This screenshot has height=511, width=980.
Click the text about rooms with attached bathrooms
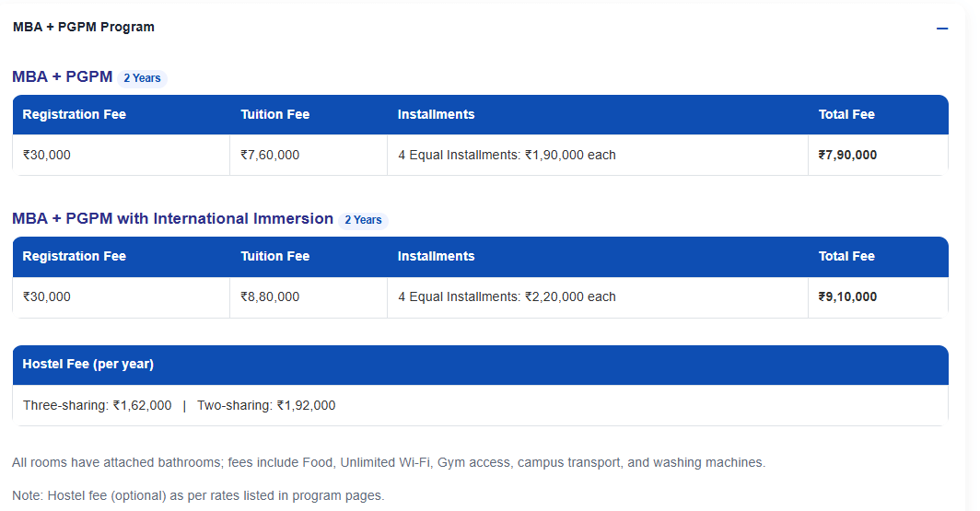(389, 463)
